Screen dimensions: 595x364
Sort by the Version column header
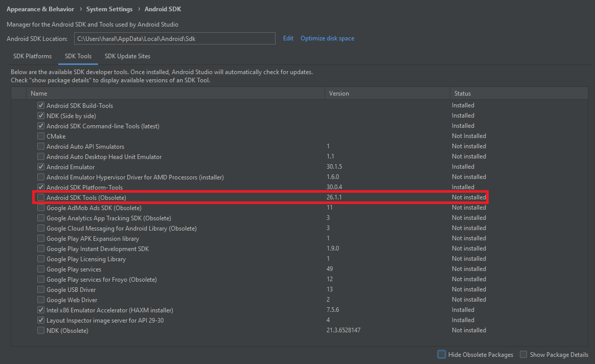387,94
